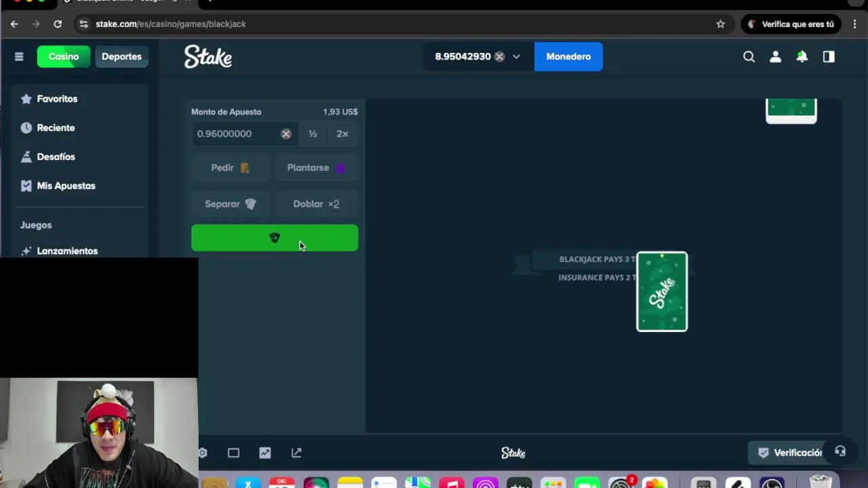Image resolution: width=868 pixels, height=488 pixels.
Task: Click Doblar ×2 to double down
Action: point(317,204)
